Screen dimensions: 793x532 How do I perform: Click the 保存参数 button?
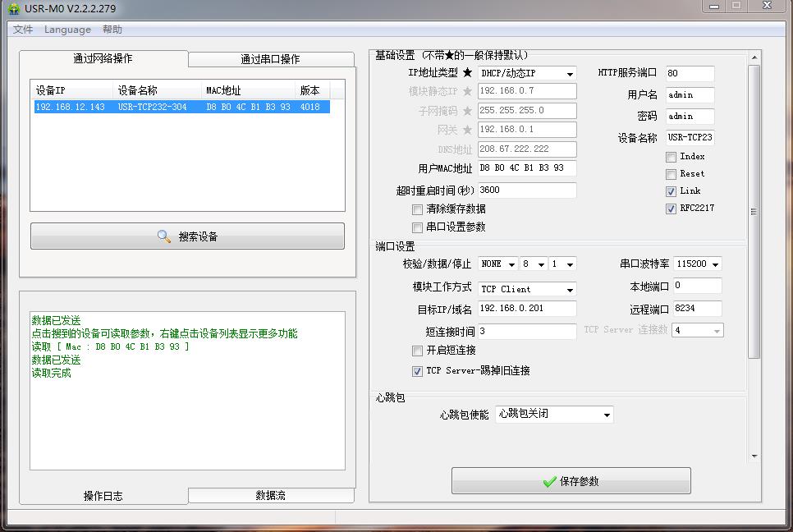571,481
